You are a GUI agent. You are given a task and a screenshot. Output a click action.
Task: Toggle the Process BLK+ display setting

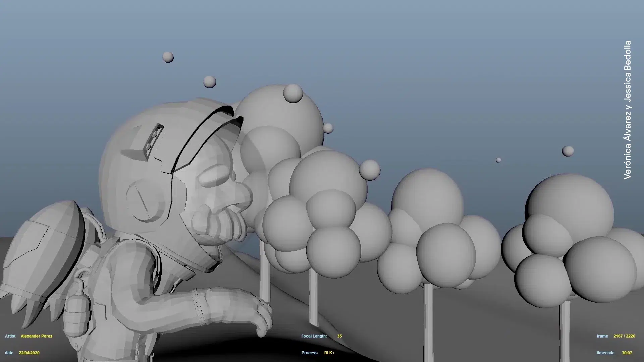click(329, 353)
